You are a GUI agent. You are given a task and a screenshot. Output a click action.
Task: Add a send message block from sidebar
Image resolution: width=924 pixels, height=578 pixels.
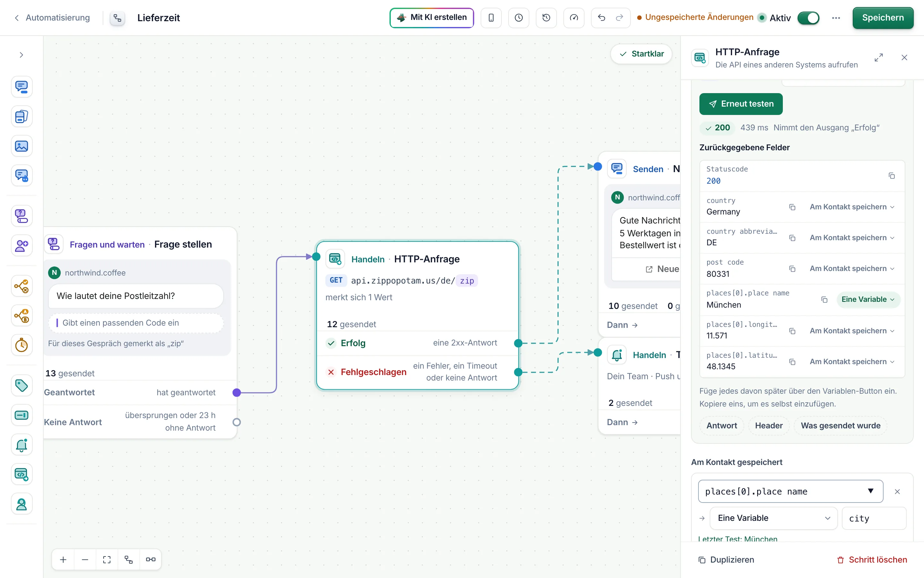click(21, 86)
